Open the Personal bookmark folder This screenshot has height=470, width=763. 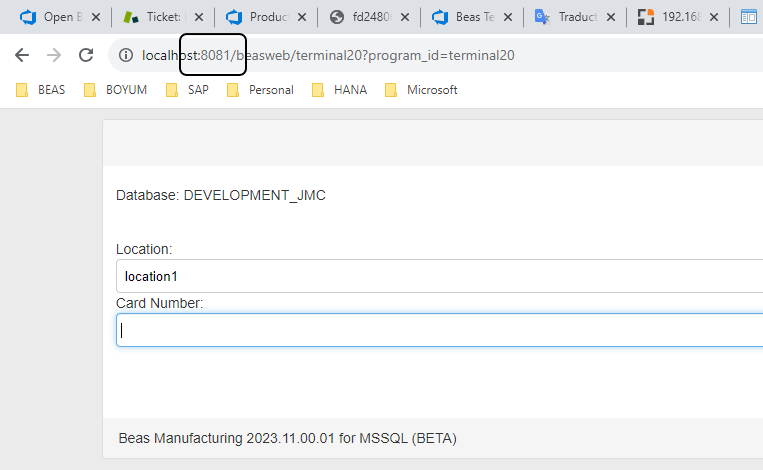(260, 90)
